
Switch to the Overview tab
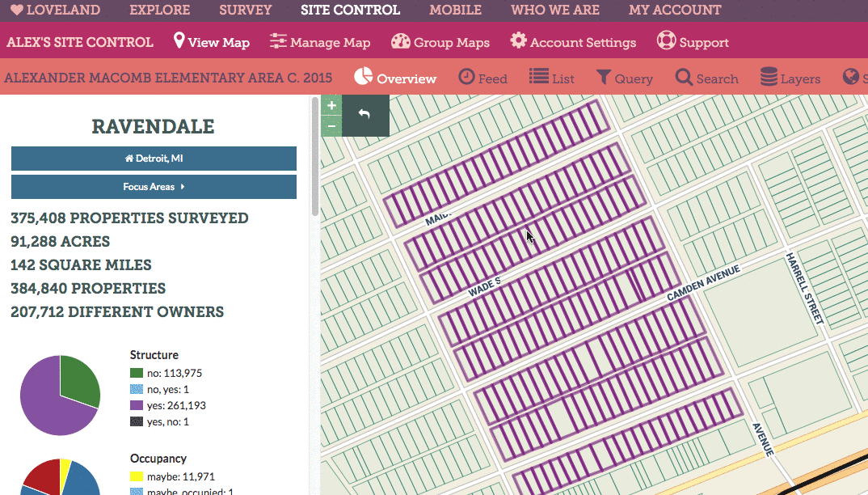pyautogui.click(x=395, y=78)
